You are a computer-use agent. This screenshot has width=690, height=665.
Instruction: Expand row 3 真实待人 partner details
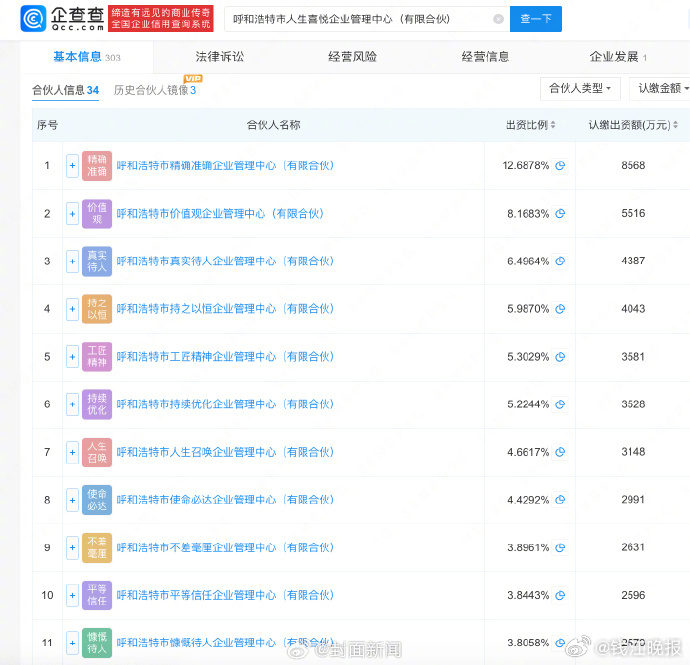coord(72,261)
